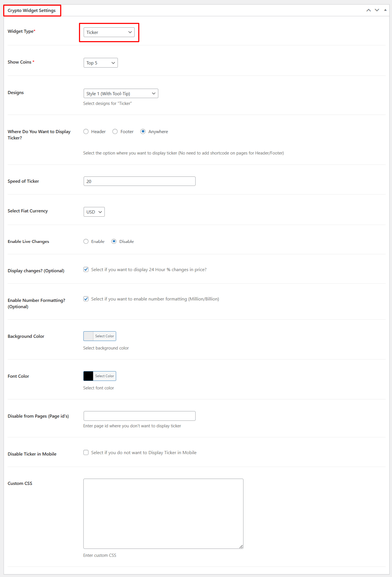Expand the Designs style dropdown
Image resolution: width=392 pixels, height=577 pixels.
tap(121, 94)
